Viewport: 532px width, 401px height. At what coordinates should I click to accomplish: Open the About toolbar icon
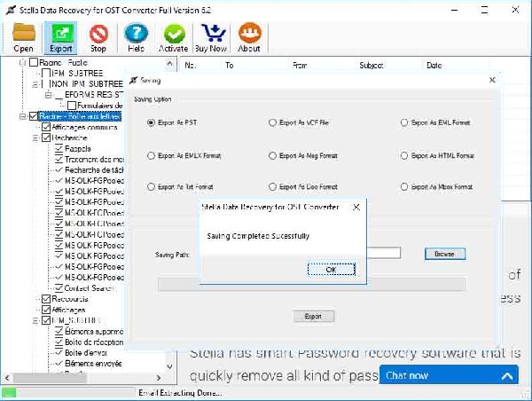pyautogui.click(x=249, y=36)
